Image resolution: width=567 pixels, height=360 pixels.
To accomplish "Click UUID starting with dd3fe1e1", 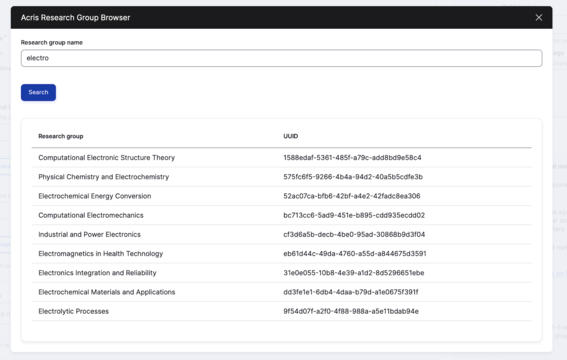I will 351,292.
